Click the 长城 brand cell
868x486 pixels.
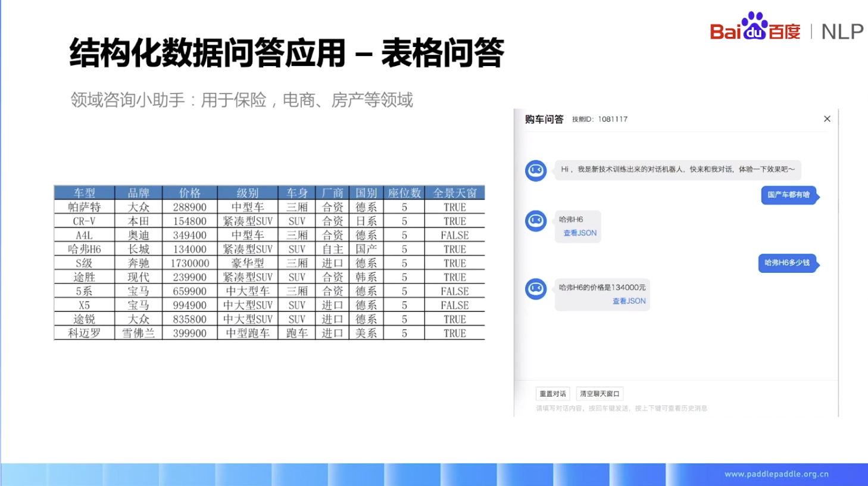coord(139,249)
